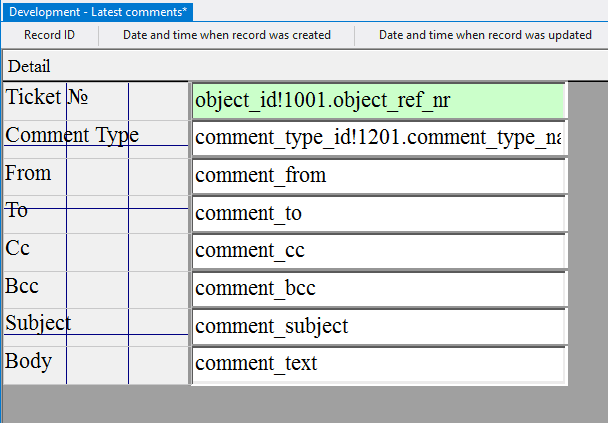The height and width of the screenshot is (423, 608).
Task: Click the record created date header
Action: (226, 35)
